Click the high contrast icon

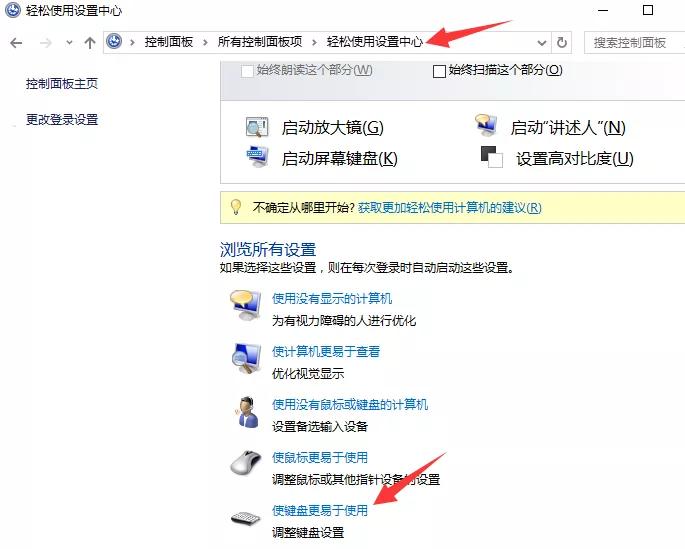click(489, 157)
